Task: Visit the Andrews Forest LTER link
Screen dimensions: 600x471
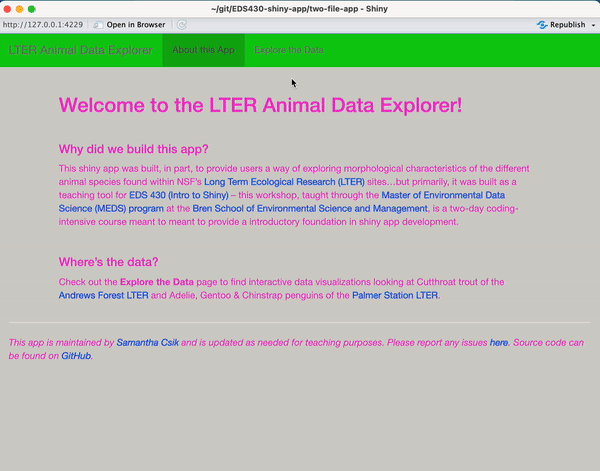Action: pyautogui.click(x=103, y=295)
